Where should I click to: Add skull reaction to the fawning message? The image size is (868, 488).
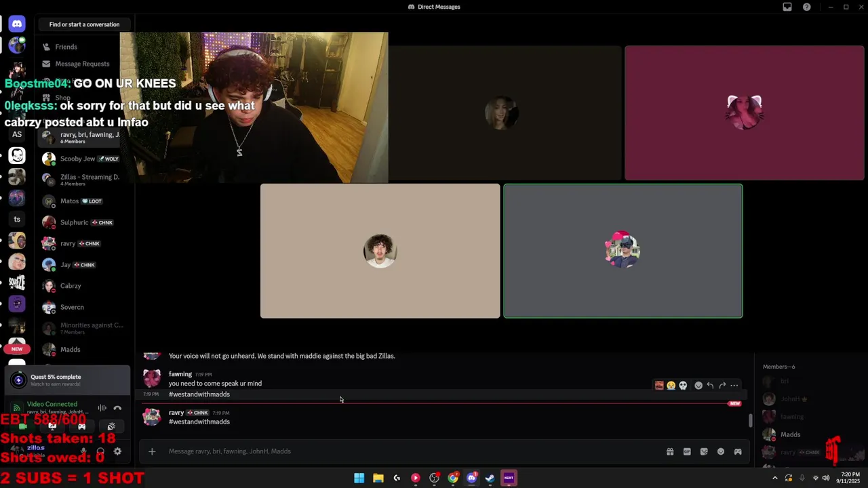click(683, 386)
